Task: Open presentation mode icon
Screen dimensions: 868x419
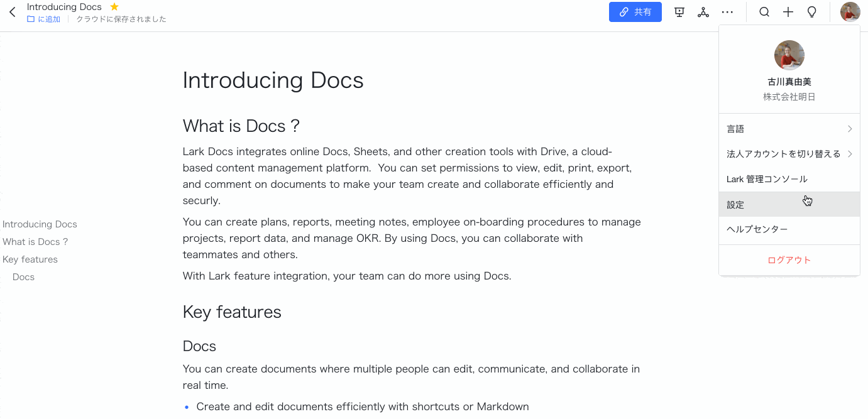Action: (x=679, y=12)
